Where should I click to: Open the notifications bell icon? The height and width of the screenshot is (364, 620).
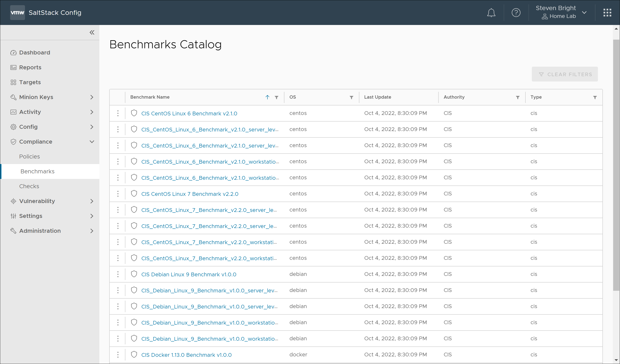click(x=491, y=13)
